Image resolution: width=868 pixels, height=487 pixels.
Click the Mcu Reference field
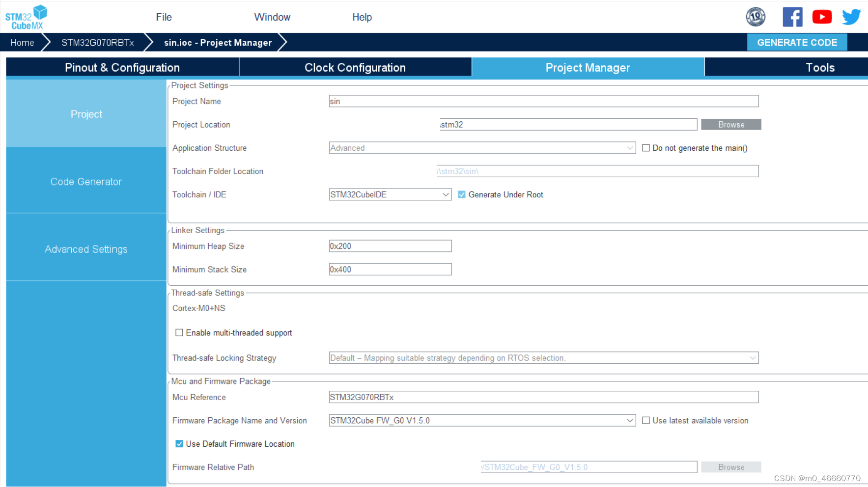pyautogui.click(x=544, y=397)
